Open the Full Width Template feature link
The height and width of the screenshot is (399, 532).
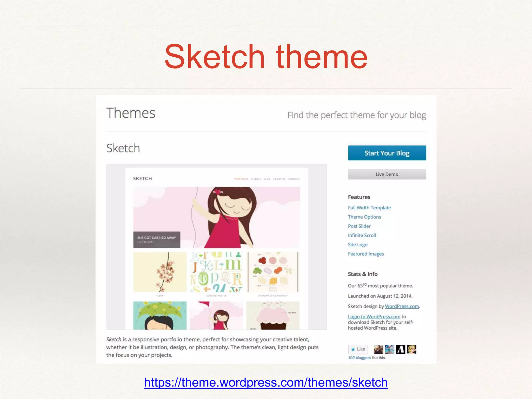pos(369,208)
